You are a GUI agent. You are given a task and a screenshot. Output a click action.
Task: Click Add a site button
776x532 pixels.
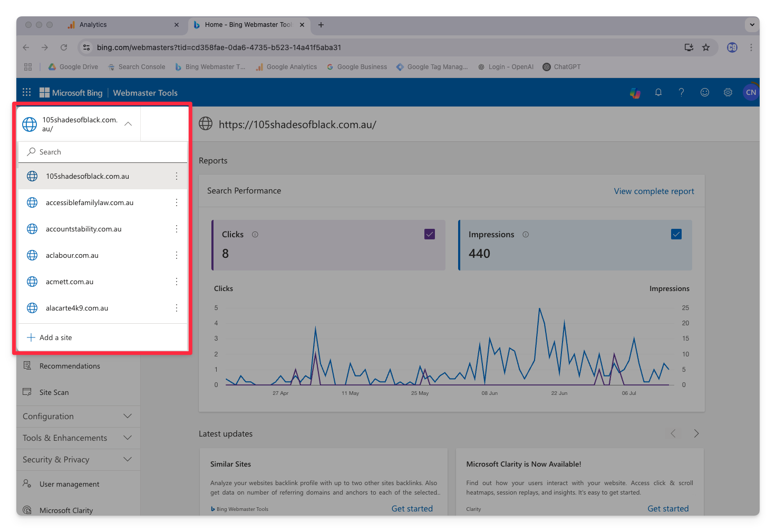(55, 337)
